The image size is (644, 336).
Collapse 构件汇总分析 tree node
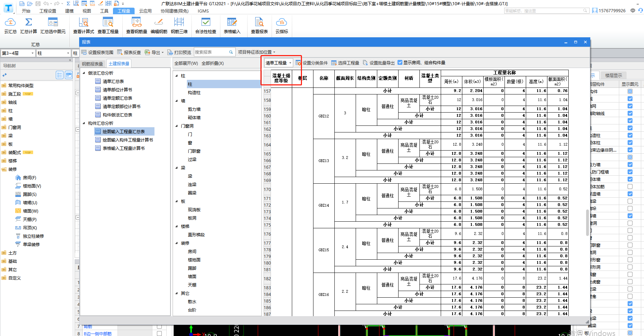(x=84, y=123)
